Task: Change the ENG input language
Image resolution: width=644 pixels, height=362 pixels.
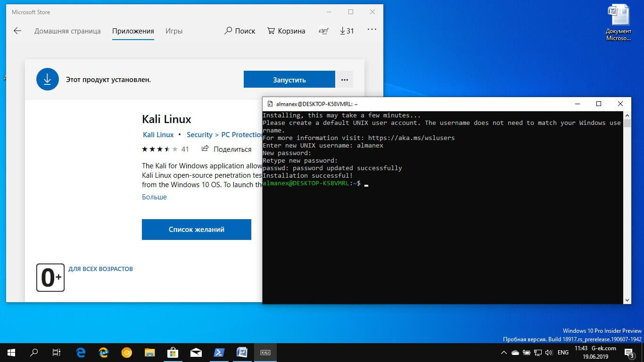Action: click(563, 352)
